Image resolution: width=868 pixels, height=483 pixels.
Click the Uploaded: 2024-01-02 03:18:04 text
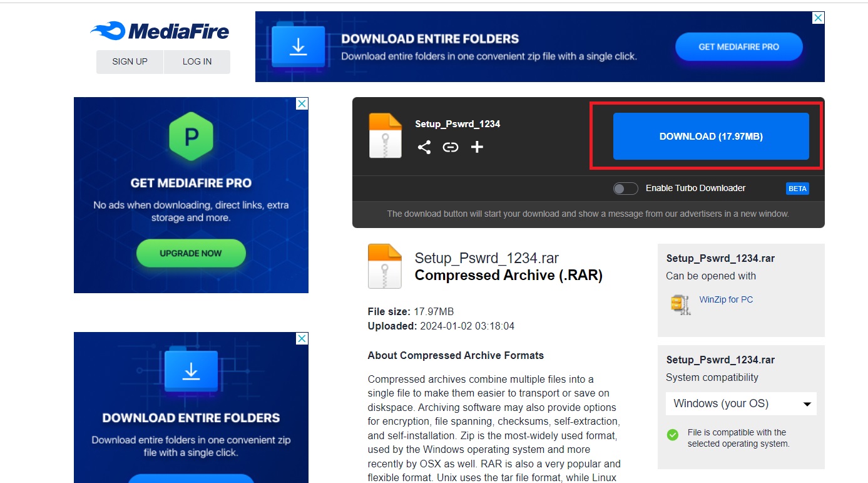pos(441,326)
